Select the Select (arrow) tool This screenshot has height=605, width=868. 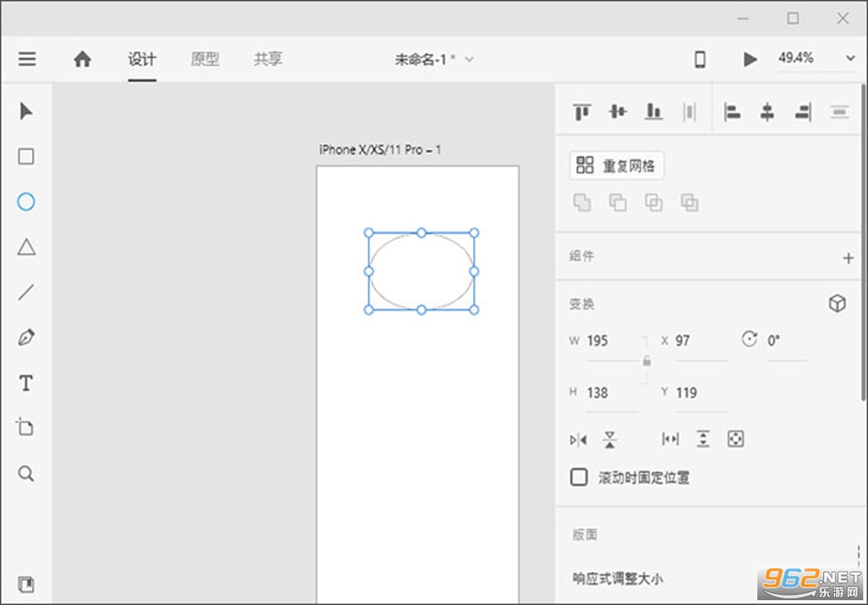[26, 111]
